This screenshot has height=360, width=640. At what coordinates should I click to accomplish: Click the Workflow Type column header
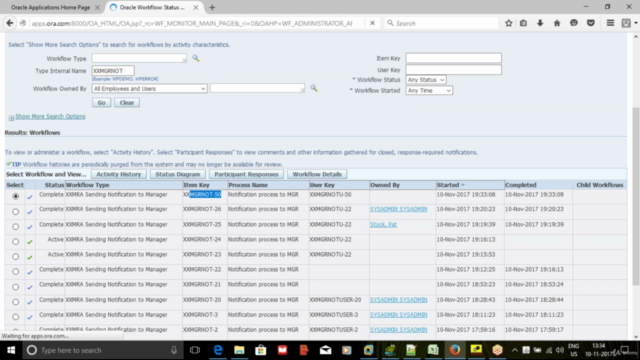[88, 185]
